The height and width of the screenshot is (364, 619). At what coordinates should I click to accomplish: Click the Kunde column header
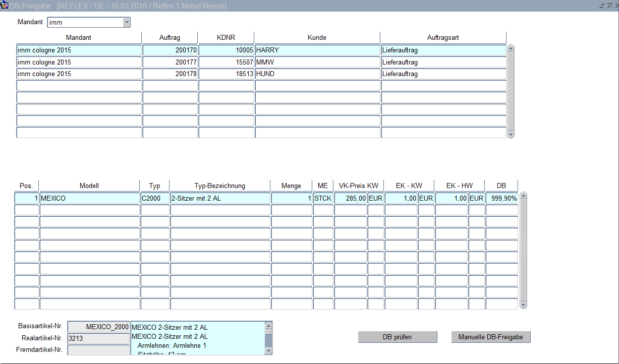(317, 38)
